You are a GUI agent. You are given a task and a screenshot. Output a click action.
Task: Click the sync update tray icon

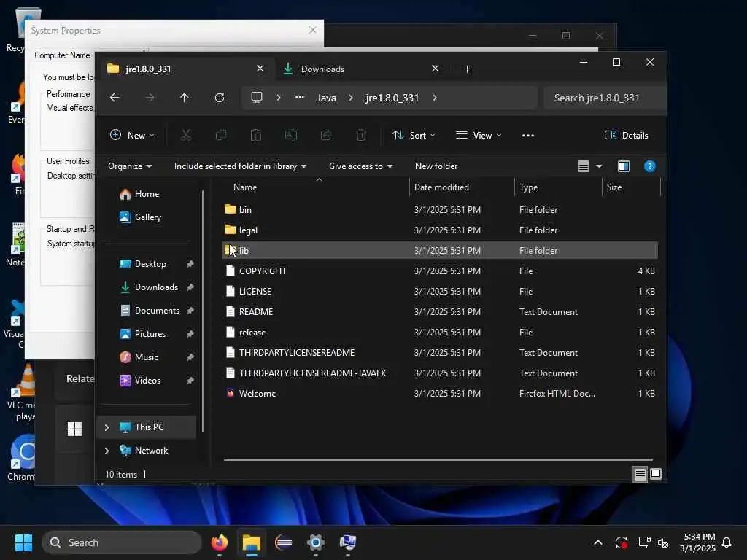point(622,542)
